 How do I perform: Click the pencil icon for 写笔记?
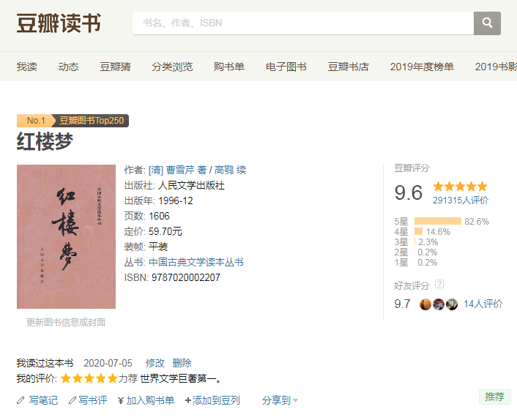[21, 400]
